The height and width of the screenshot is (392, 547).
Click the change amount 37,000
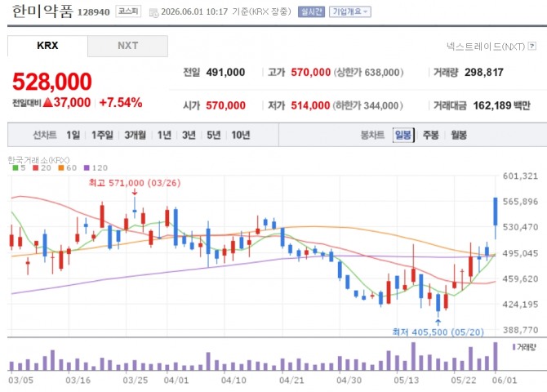[x=72, y=103]
